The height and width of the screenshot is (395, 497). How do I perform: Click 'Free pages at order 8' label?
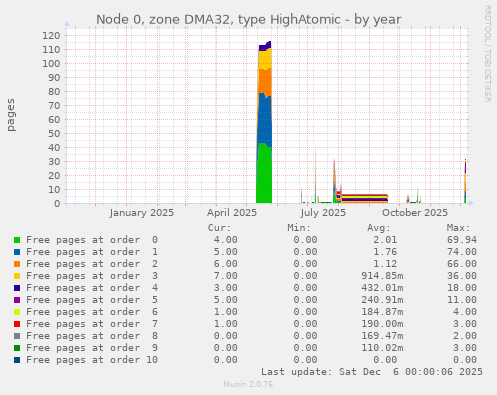pyautogui.click(x=92, y=336)
